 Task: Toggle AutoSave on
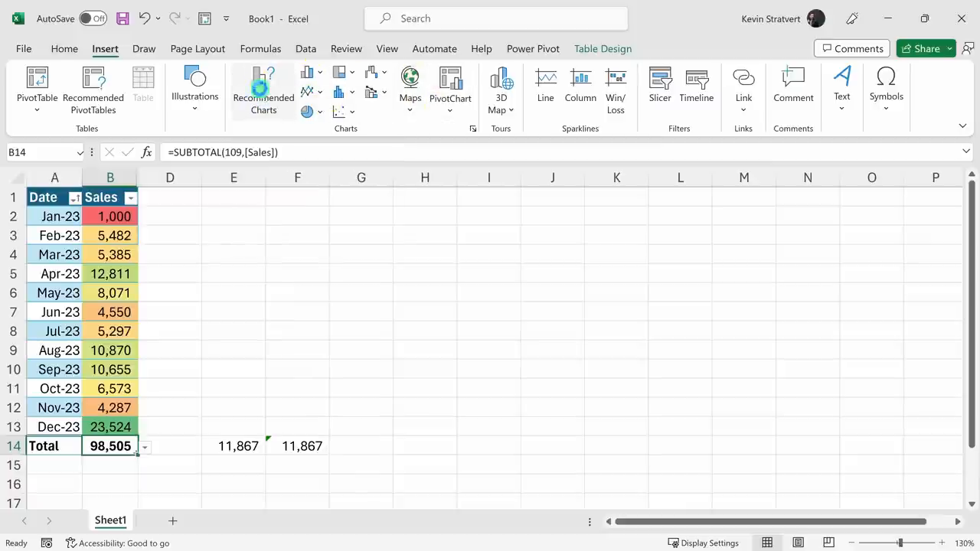click(x=93, y=18)
